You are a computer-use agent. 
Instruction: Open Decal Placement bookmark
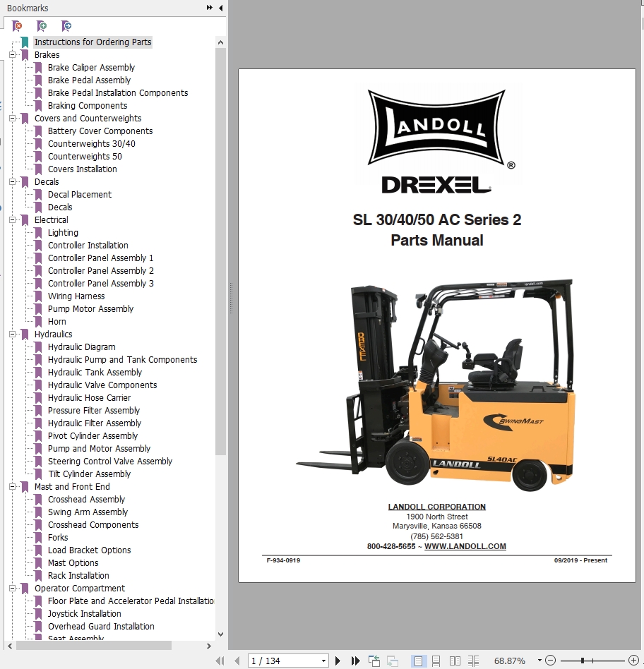coord(80,195)
